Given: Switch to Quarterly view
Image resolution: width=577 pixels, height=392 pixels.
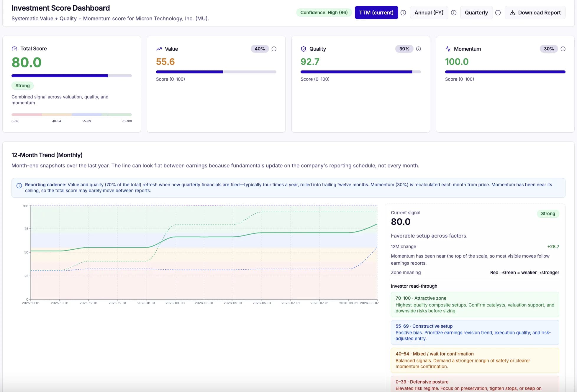Looking at the screenshot, I should (476, 13).
